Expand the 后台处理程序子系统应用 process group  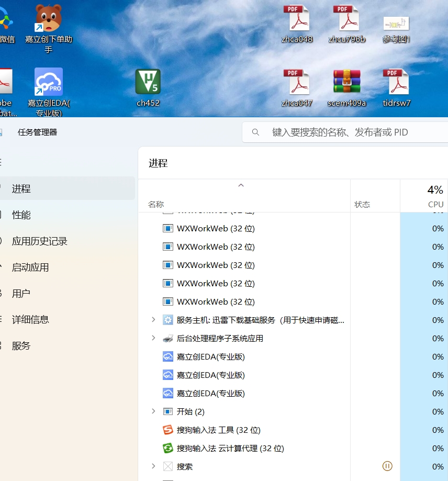point(153,338)
